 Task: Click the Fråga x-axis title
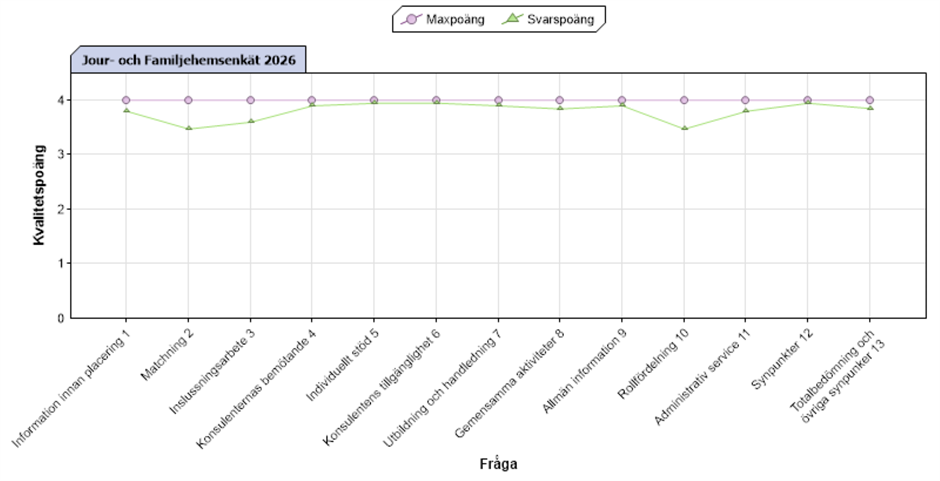click(x=498, y=464)
